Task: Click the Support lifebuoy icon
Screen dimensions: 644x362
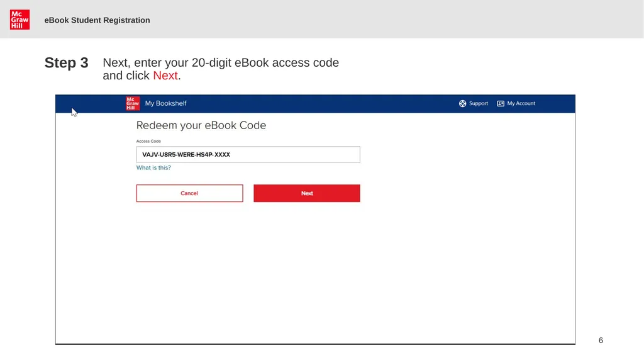Action: point(462,104)
